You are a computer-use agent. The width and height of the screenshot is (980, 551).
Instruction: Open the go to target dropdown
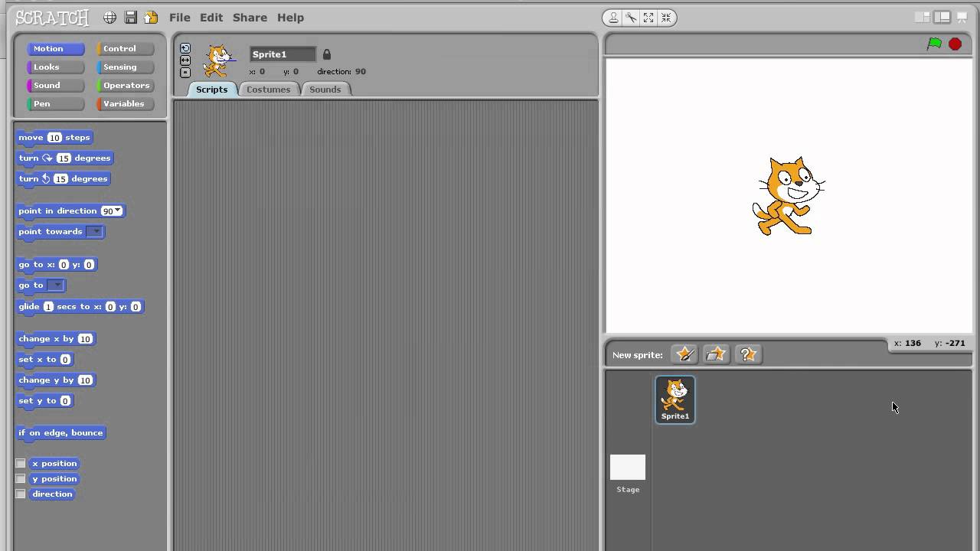click(56, 285)
